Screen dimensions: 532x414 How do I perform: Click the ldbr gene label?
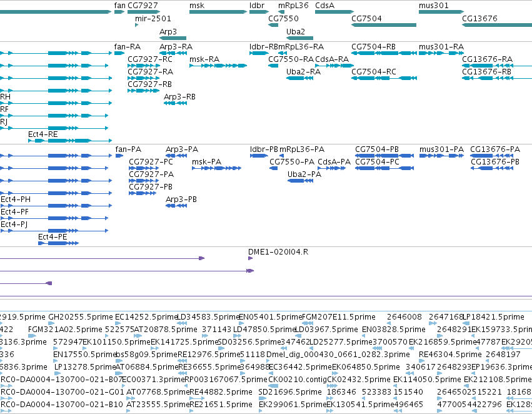(x=257, y=6)
